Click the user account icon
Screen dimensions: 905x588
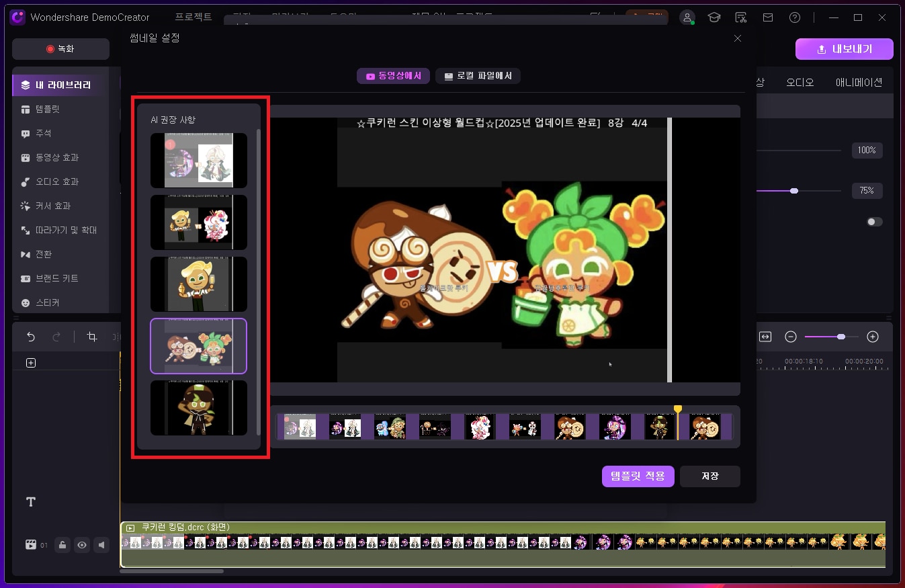687,17
